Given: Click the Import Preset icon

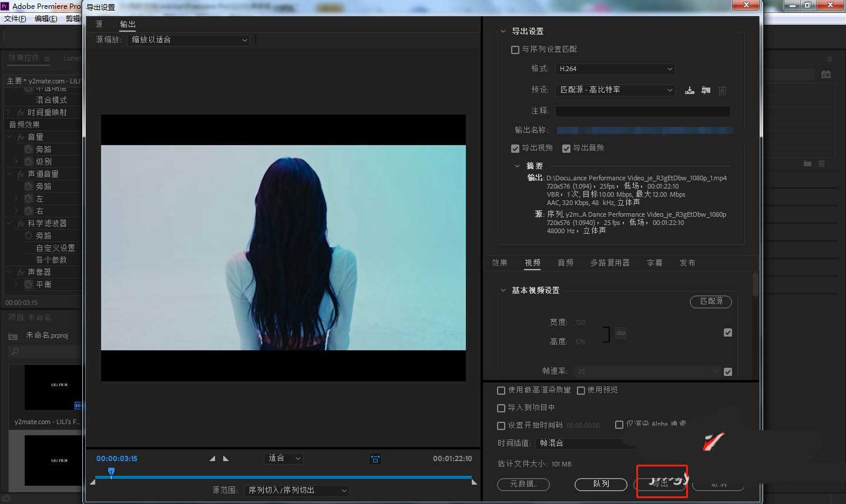Looking at the screenshot, I should click(706, 90).
